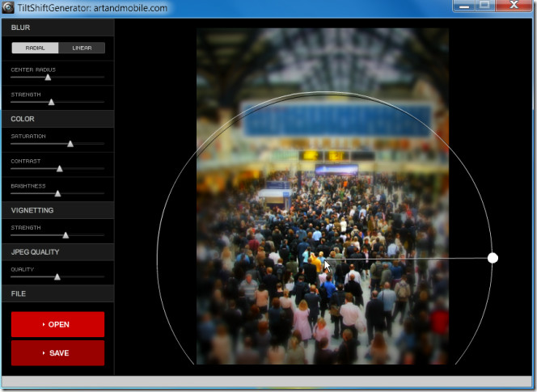Click the BRIGHTNESS label
This screenshot has height=392, width=537.
point(28,186)
